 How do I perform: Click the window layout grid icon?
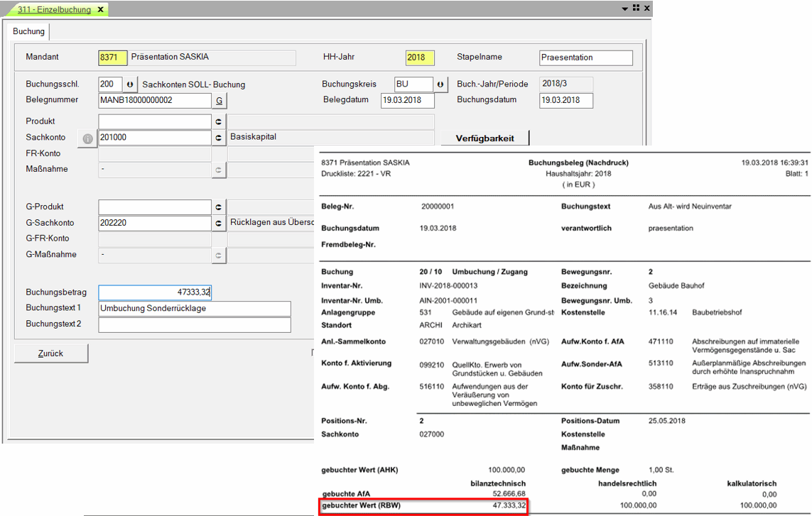coord(636,8)
